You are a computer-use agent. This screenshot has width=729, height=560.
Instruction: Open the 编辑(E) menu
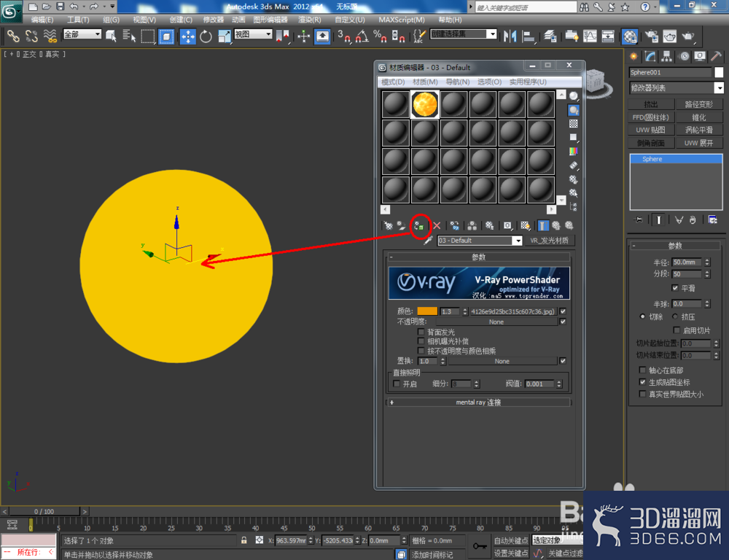(x=42, y=20)
